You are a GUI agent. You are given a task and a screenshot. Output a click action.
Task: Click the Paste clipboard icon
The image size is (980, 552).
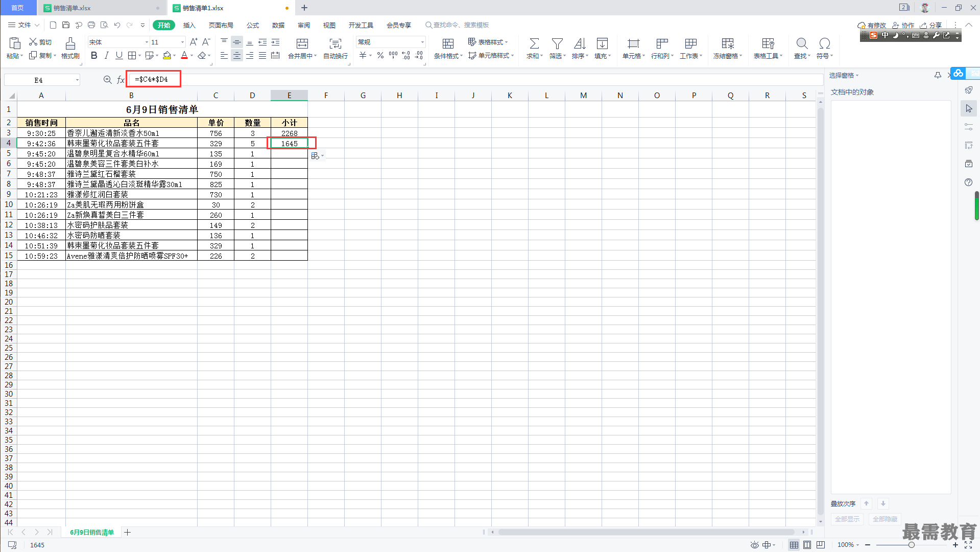tap(14, 43)
